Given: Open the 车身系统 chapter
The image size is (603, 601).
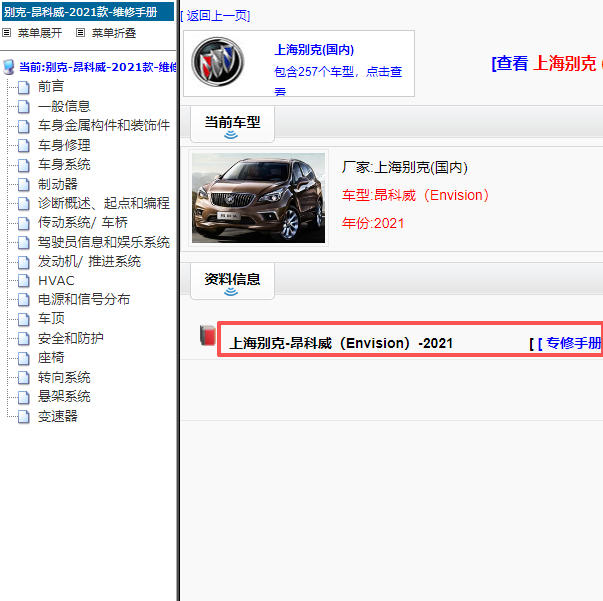Looking at the screenshot, I should 64,164.
